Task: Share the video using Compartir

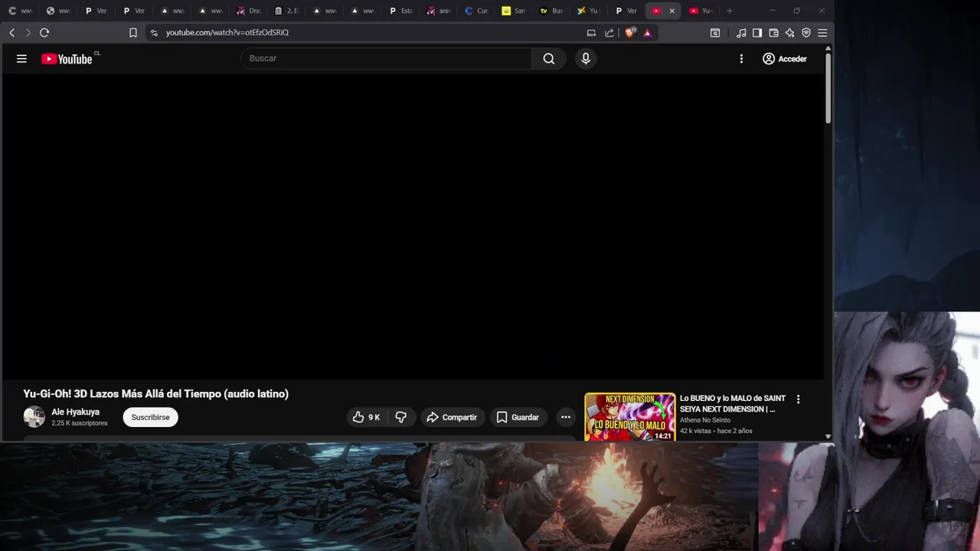Action: click(452, 417)
